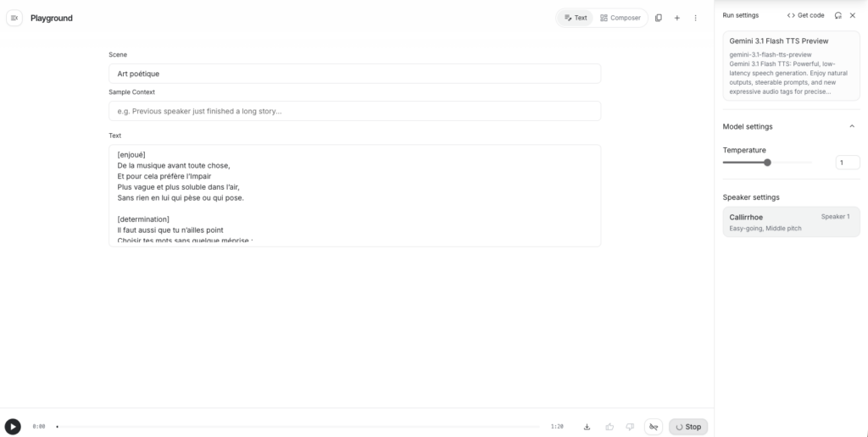Toggle the crossed-out icon beside Stop
The image size is (868, 437).
click(x=653, y=427)
